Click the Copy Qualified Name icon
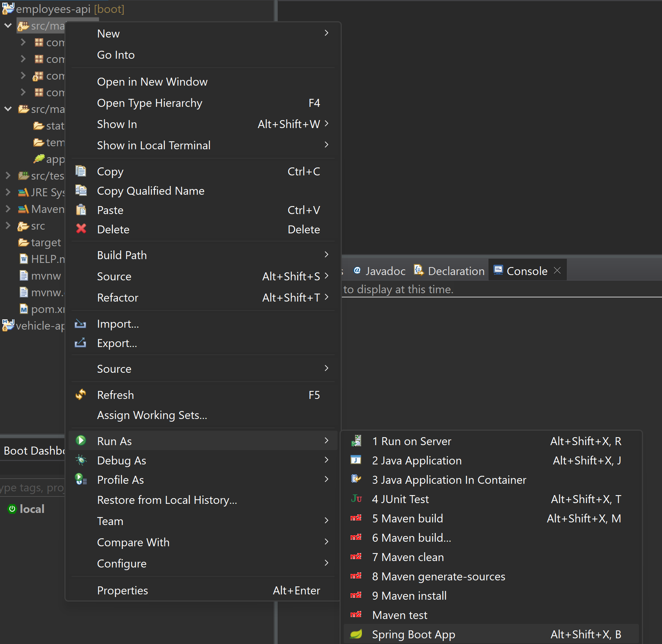The image size is (662, 644). [81, 191]
